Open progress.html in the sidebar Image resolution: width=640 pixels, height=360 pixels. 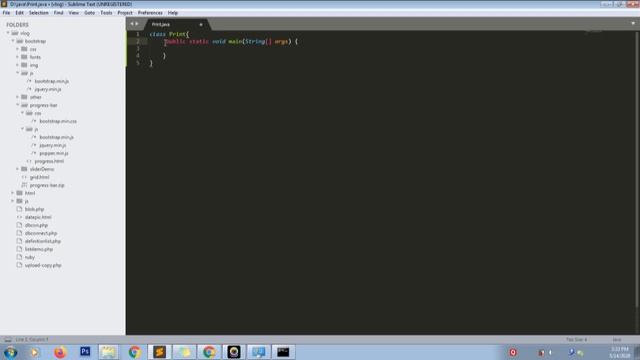click(x=49, y=161)
